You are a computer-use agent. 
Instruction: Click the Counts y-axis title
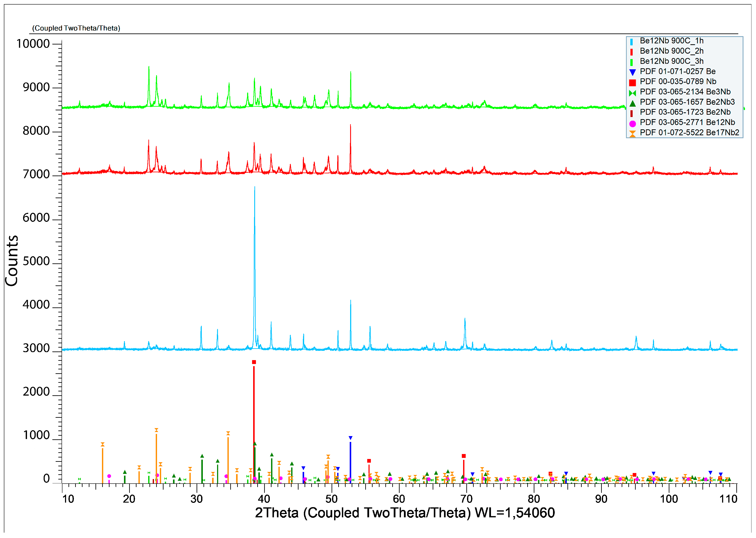point(12,261)
